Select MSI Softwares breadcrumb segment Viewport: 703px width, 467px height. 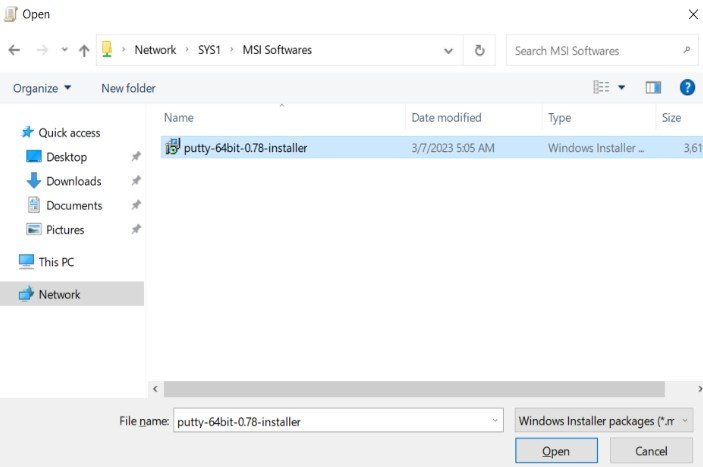pos(277,50)
